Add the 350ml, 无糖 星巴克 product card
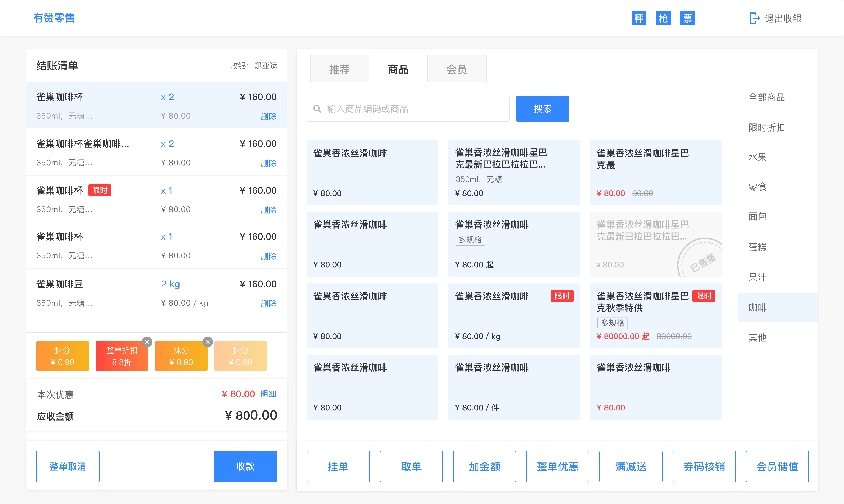This screenshot has width=844, height=504. click(514, 173)
